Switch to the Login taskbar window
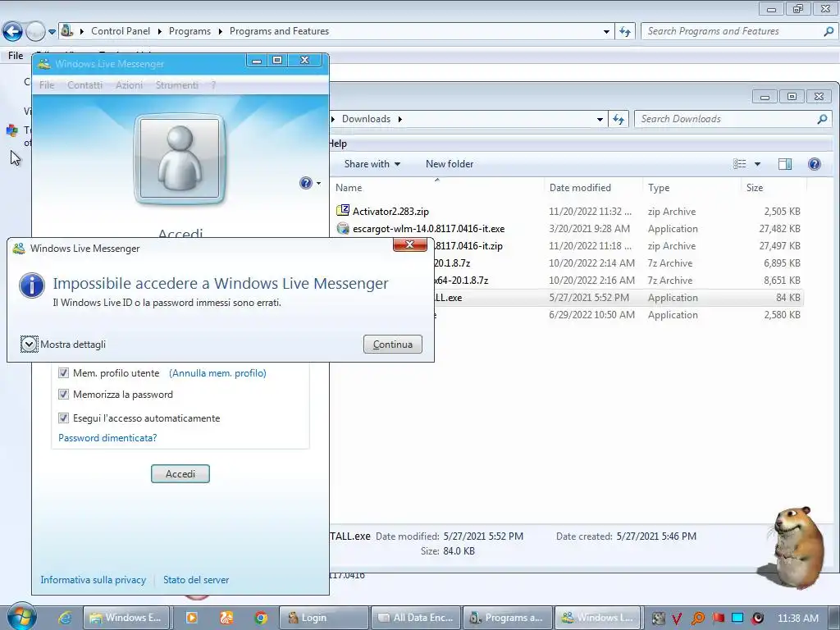 click(323, 618)
